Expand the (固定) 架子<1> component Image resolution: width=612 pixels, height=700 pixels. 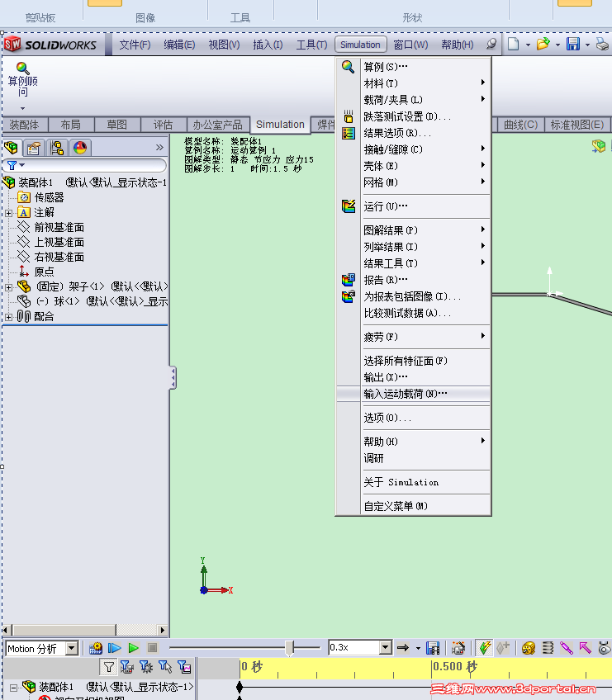(x=8, y=287)
